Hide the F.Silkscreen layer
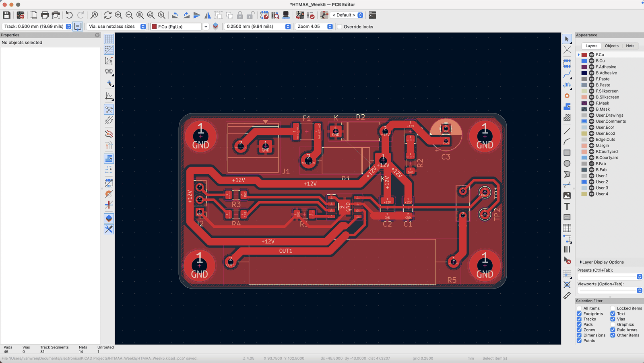 coord(592,91)
